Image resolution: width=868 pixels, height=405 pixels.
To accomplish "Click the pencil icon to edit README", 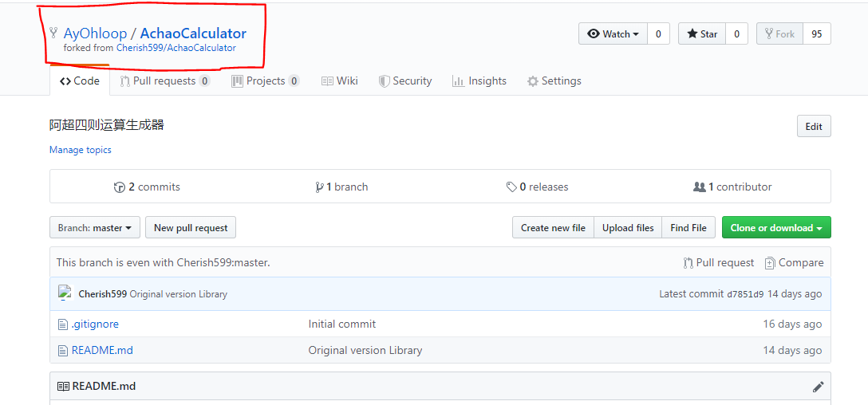I will pyautogui.click(x=819, y=387).
